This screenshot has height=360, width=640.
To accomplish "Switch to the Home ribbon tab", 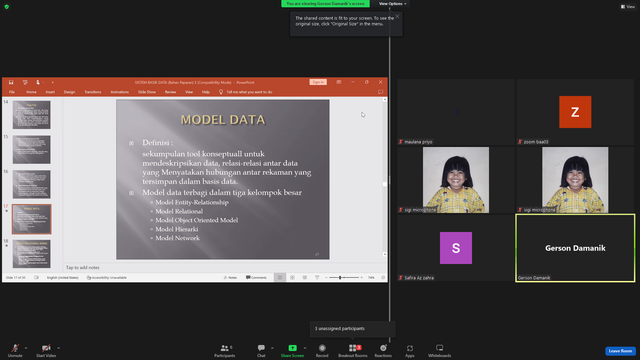I will [31, 92].
